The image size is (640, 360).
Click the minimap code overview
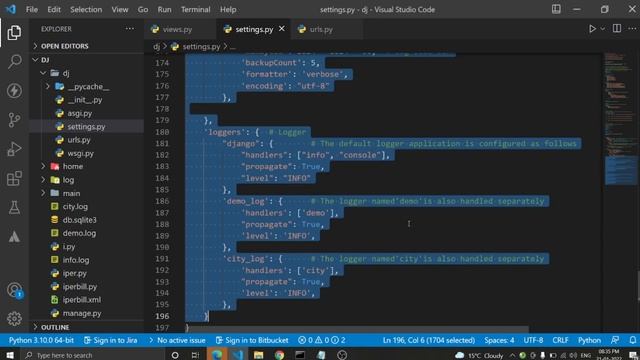(x=620, y=118)
